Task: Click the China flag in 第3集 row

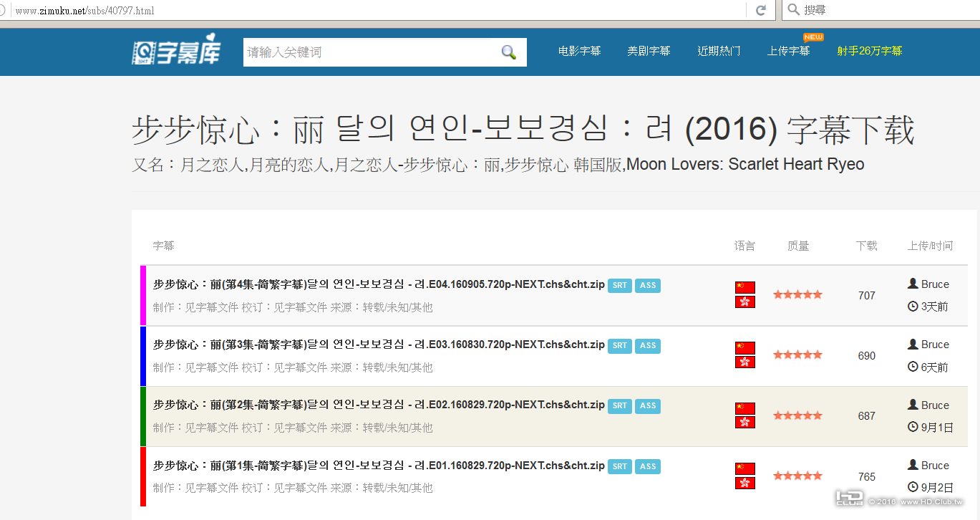Action: (x=745, y=347)
